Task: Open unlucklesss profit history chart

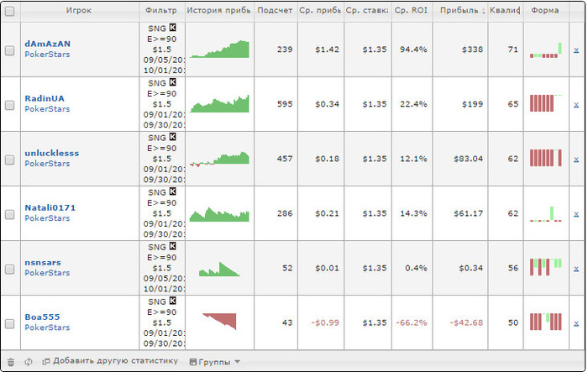Action: coord(219,159)
